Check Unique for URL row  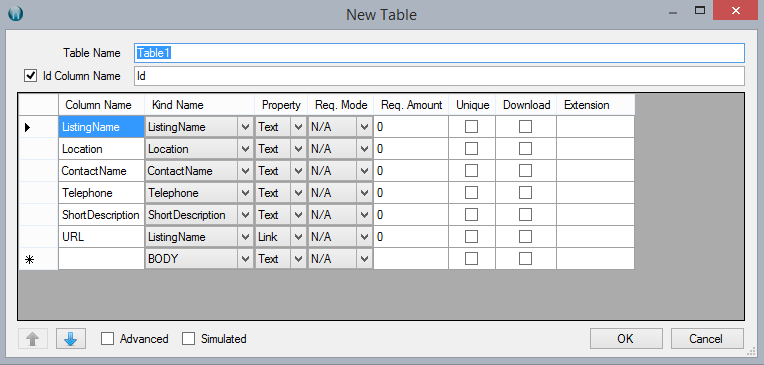pyautogui.click(x=471, y=236)
